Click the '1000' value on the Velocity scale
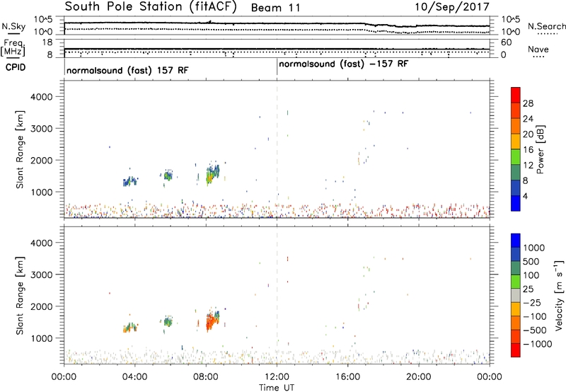Viewport: 566px width, 392px height. click(534, 248)
